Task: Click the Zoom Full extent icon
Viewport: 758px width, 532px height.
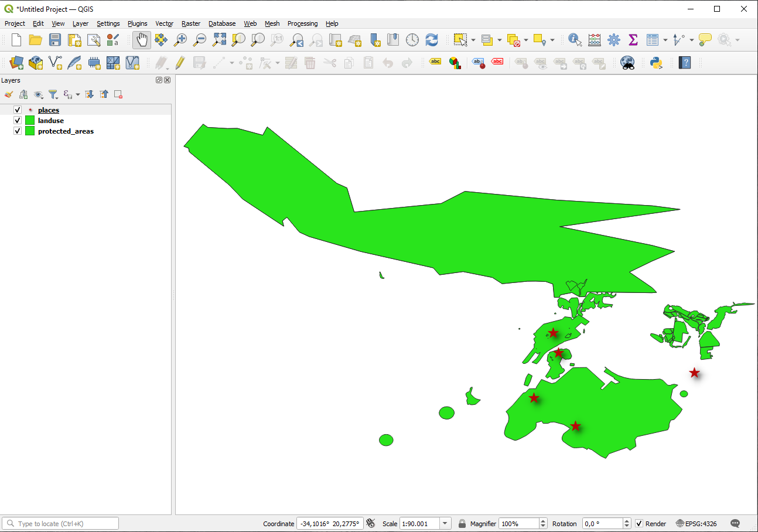Action: [219, 40]
